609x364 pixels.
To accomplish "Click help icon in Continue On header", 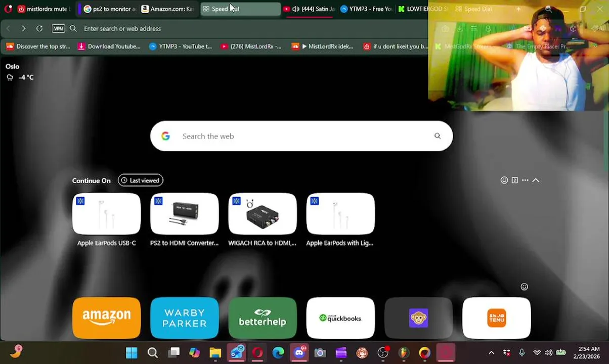I will click(x=514, y=180).
